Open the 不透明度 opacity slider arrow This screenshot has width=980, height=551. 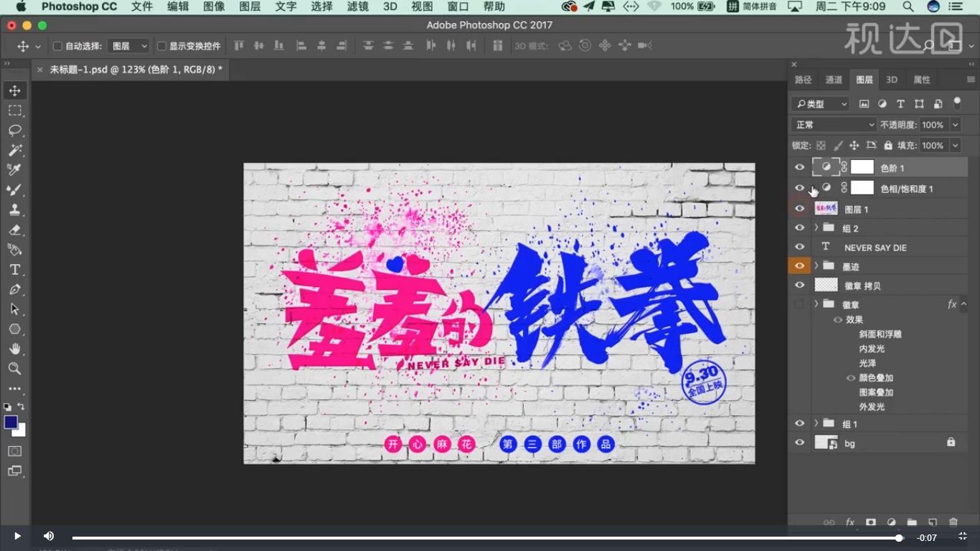(956, 125)
